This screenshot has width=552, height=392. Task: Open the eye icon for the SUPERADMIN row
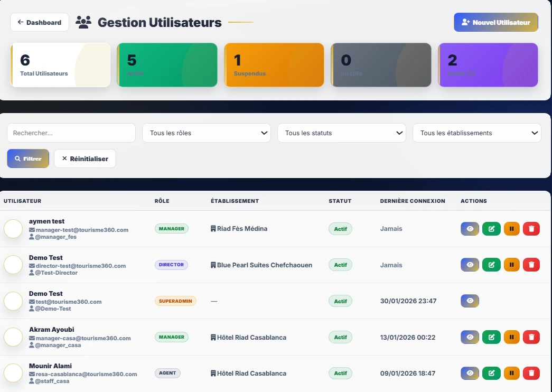coord(470,301)
